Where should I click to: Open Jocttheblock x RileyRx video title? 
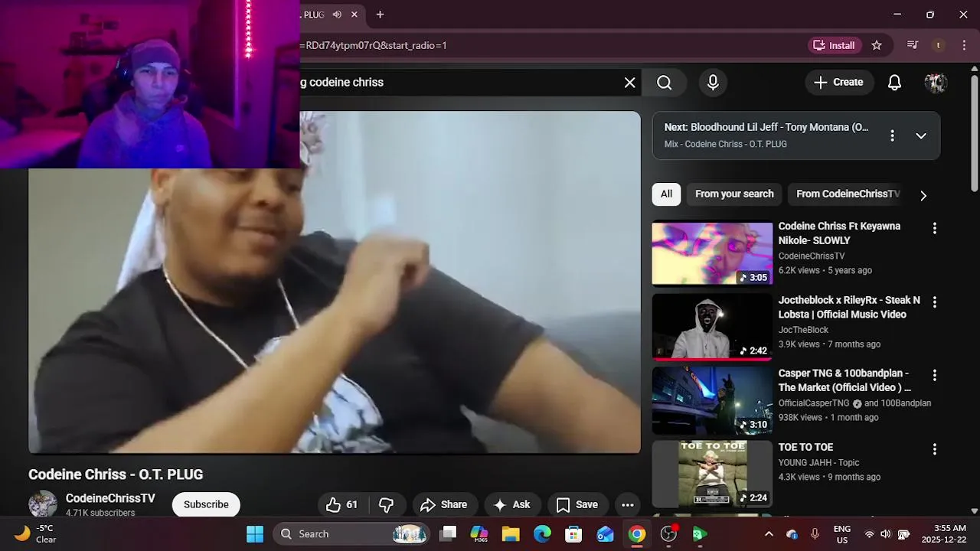coord(849,307)
